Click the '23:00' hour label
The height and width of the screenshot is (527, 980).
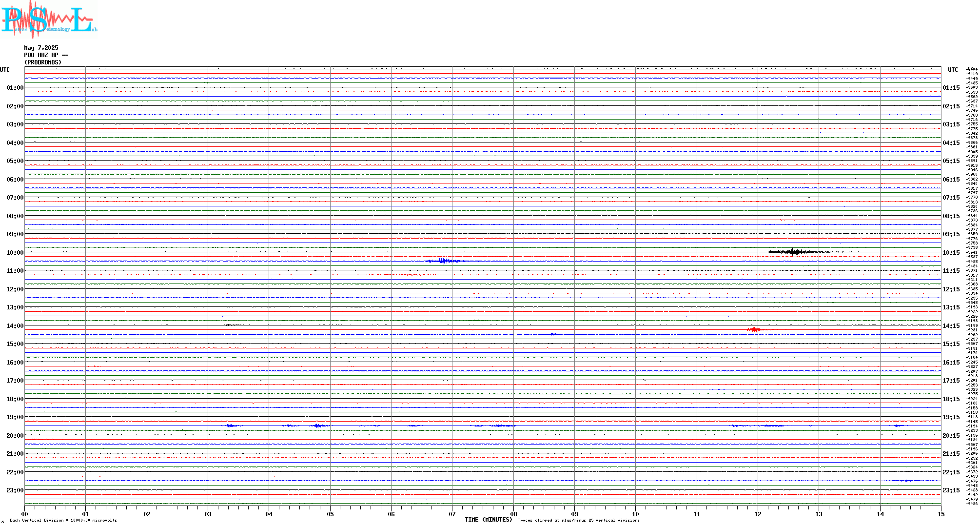(x=15, y=490)
